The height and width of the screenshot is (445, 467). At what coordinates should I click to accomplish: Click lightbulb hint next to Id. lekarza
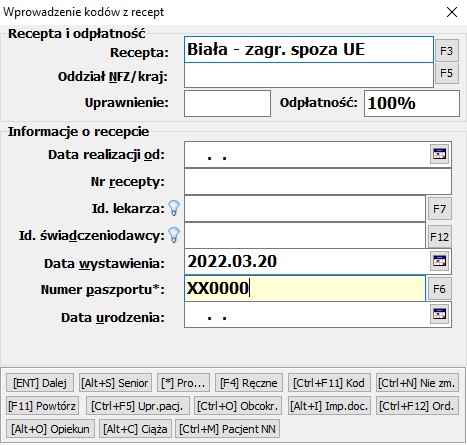[174, 208]
